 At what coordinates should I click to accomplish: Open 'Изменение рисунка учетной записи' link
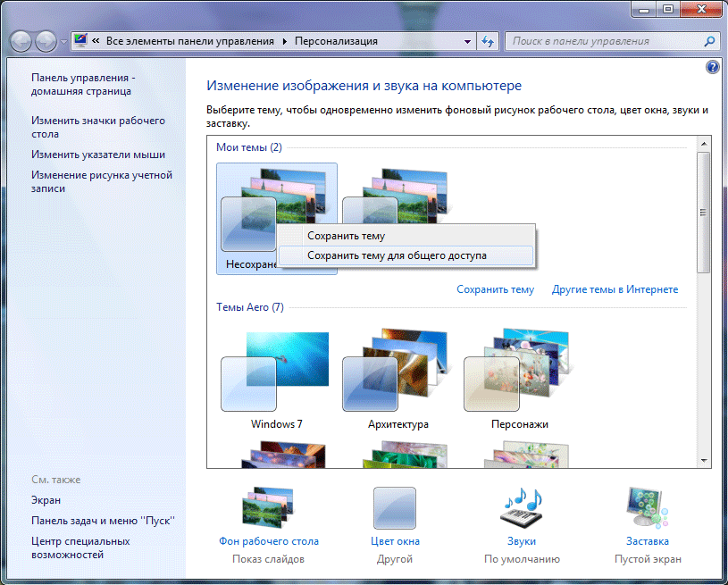pyautogui.click(x=102, y=181)
